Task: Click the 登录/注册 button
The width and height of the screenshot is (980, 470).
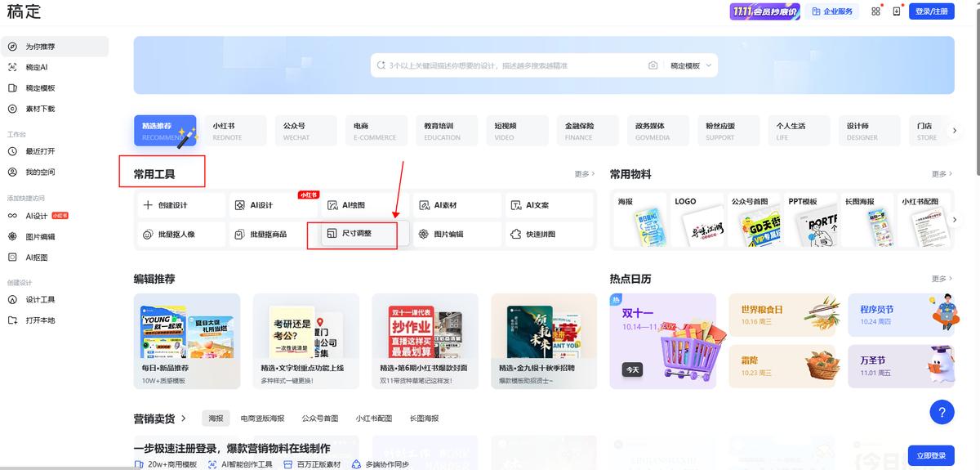Action: click(932, 11)
